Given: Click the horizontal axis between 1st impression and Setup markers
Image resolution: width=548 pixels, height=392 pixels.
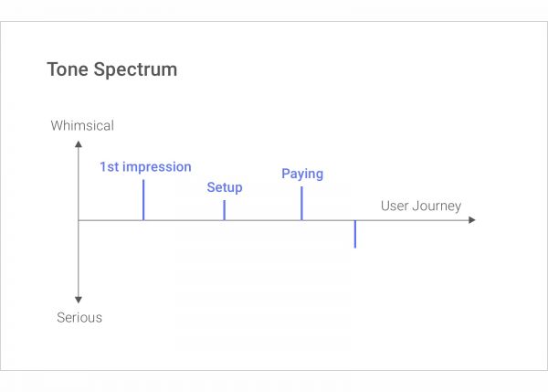Looking at the screenshot, I should pyautogui.click(x=184, y=220).
